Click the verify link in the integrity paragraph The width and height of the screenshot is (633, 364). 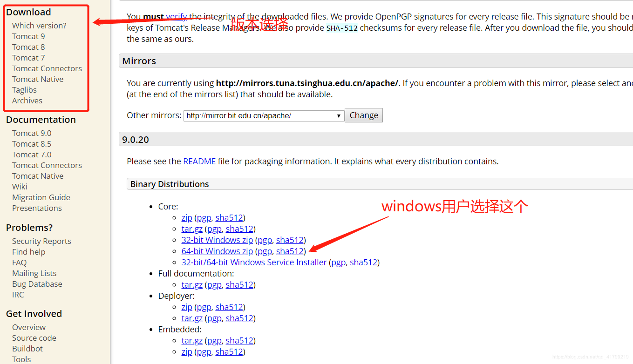[177, 16]
